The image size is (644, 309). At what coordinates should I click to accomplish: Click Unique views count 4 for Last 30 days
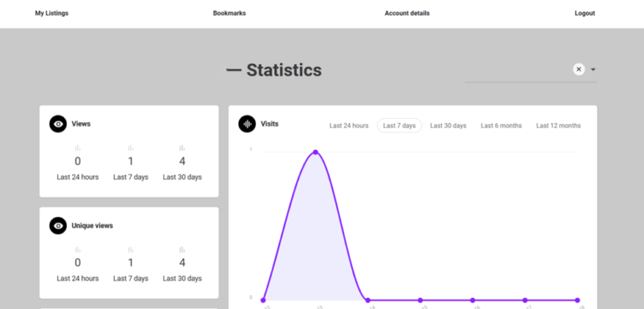(182, 263)
